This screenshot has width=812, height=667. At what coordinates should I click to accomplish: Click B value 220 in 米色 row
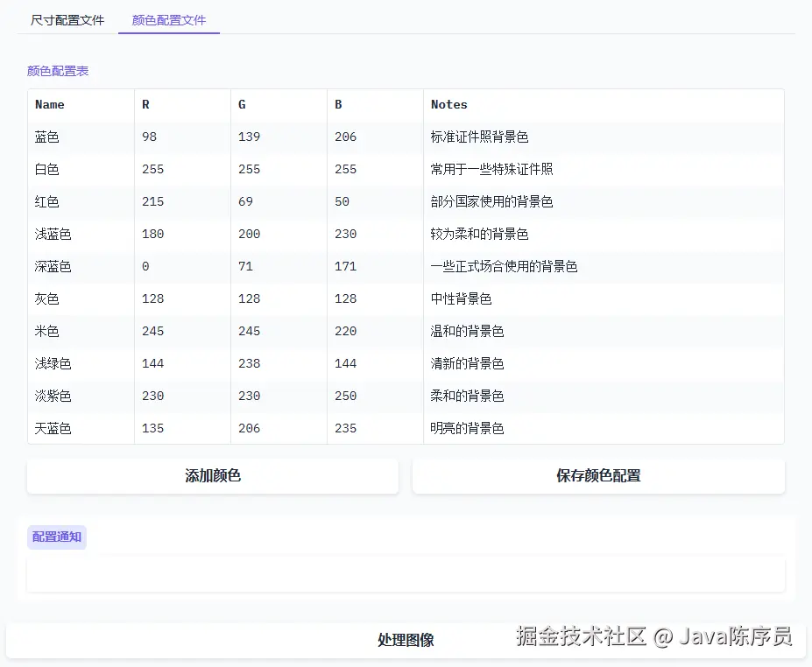pos(375,331)
